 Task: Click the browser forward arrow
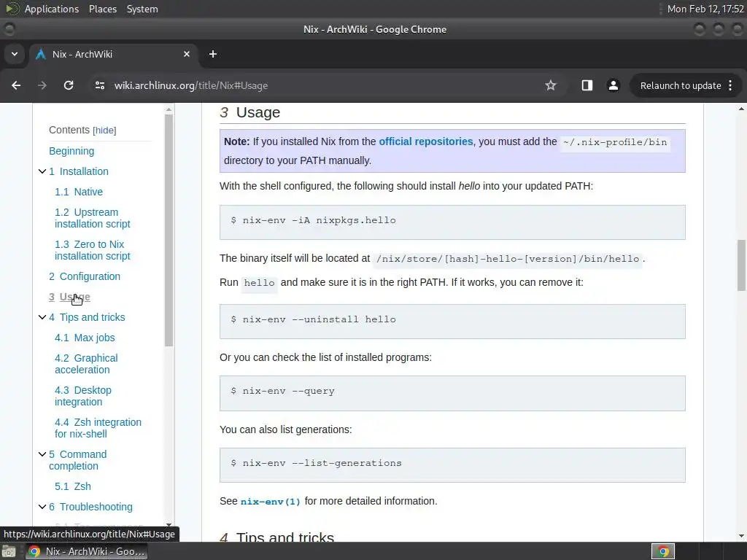[42, 85]
